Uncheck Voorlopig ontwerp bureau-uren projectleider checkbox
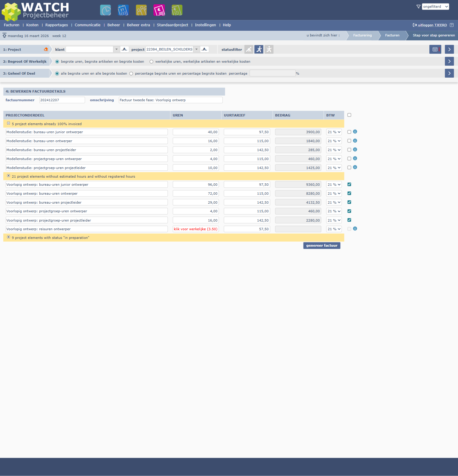Screen dimensions: 458x476 (349, 202)
